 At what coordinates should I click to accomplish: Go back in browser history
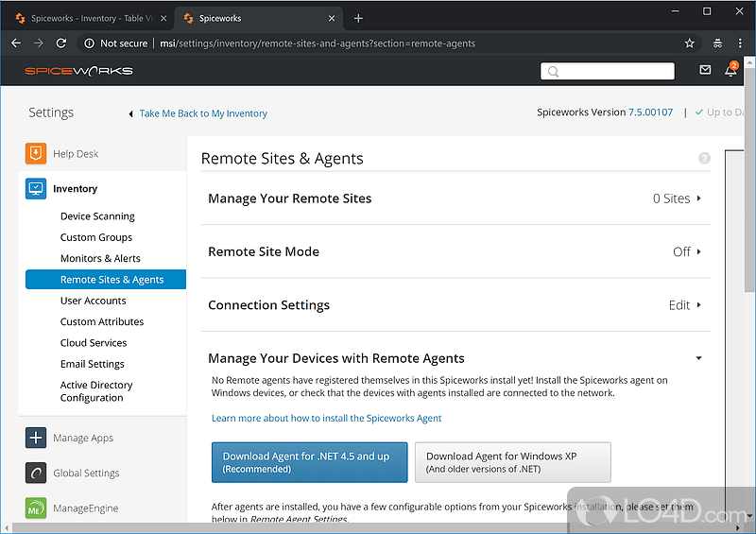point(16,43)
